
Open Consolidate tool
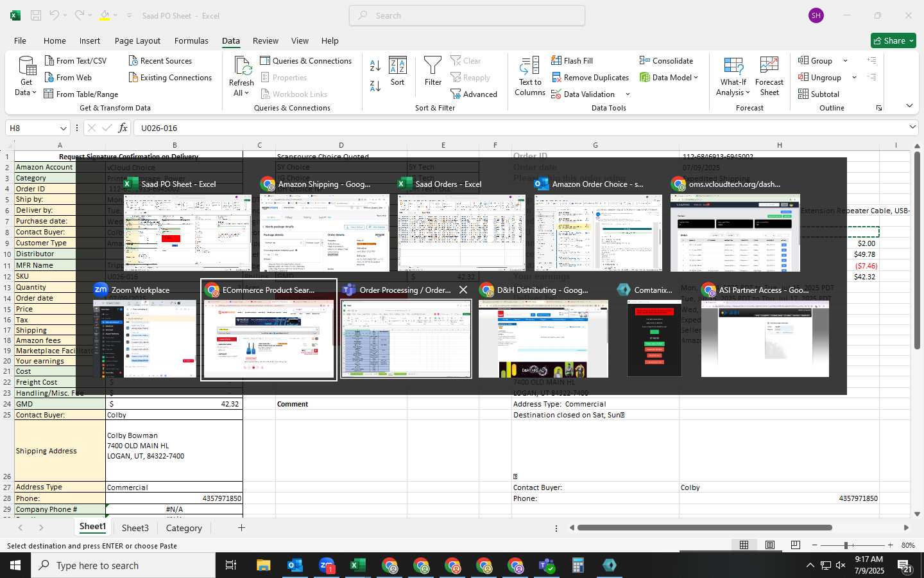point(666,60)
